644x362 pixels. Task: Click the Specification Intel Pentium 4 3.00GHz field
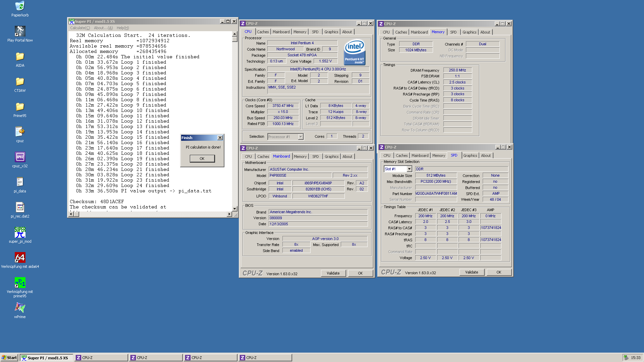tap(318, 69)
